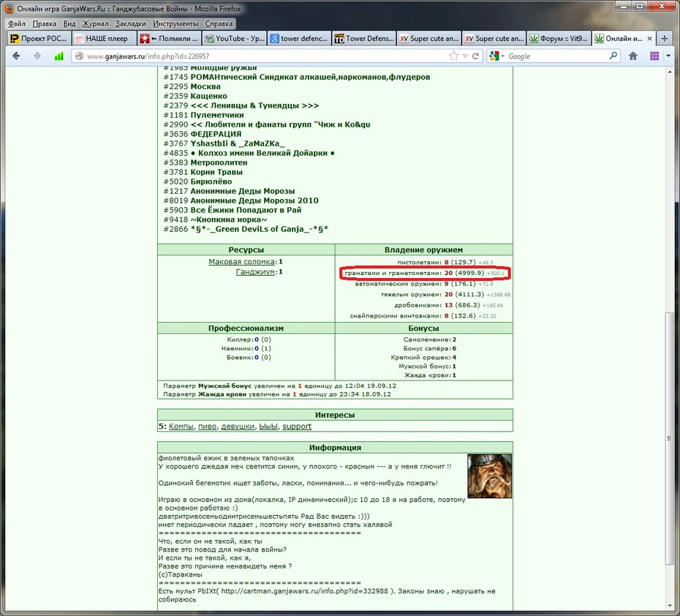Open the Файл menu

(17, 24)
